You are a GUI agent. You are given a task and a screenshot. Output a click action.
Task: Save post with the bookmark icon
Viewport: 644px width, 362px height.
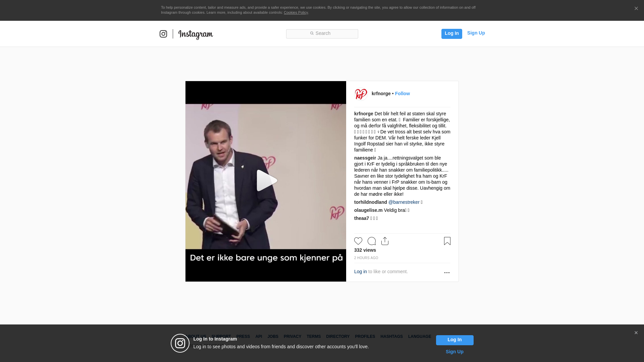pos(447,241)
